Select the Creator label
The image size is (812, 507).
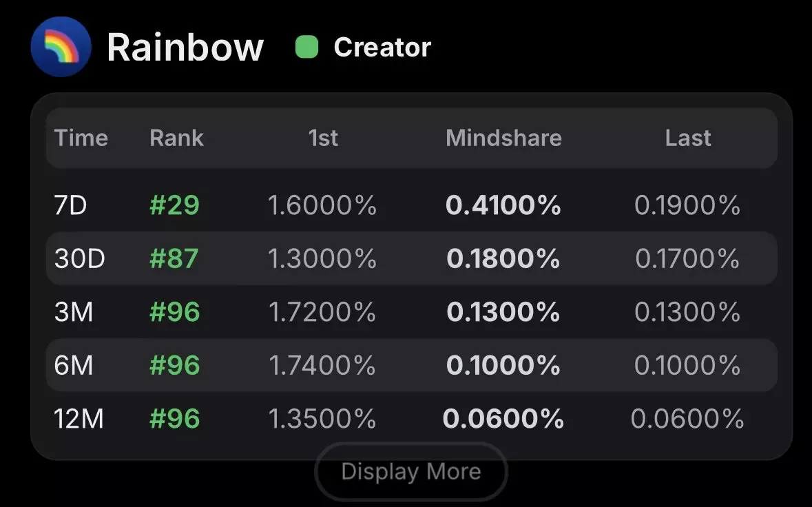click(382, 47)
